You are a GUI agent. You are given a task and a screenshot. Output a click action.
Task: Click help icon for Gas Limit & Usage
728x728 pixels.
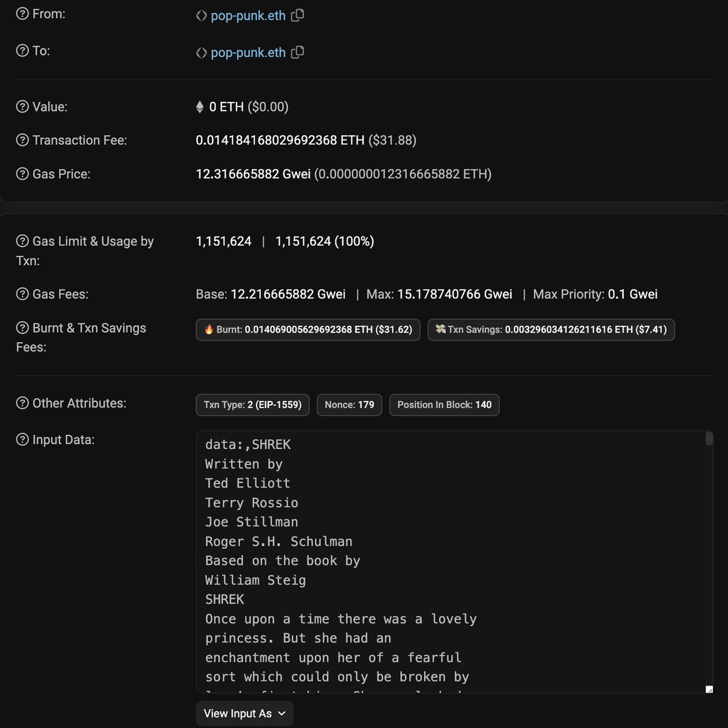point(22,241)
